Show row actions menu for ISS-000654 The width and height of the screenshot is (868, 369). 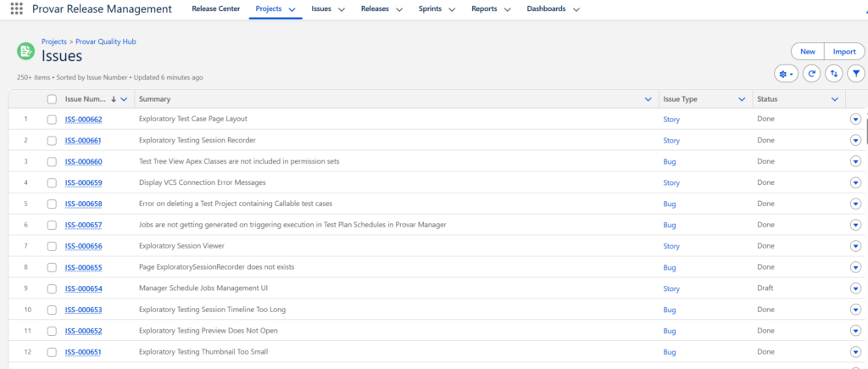click(x=855, y=289)
